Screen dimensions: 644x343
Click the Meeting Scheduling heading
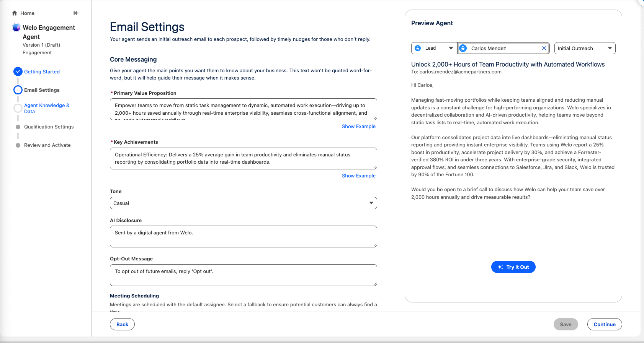[x=134, y=296]
